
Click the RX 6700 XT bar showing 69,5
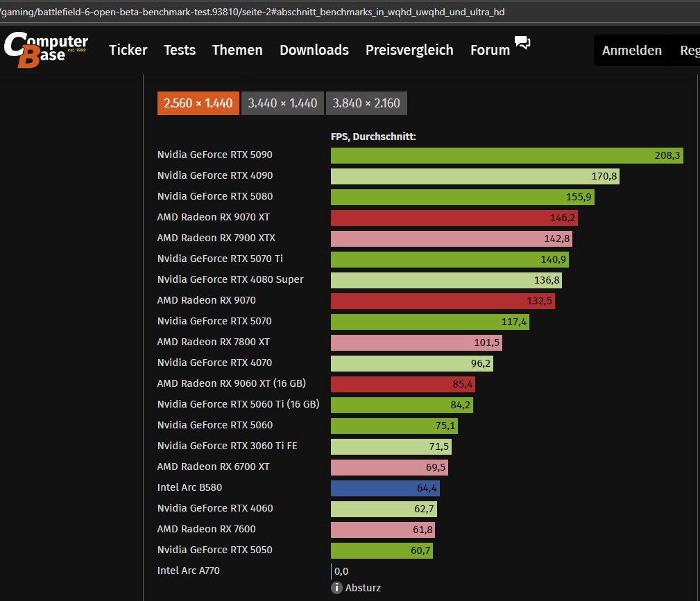click(389, 468)
